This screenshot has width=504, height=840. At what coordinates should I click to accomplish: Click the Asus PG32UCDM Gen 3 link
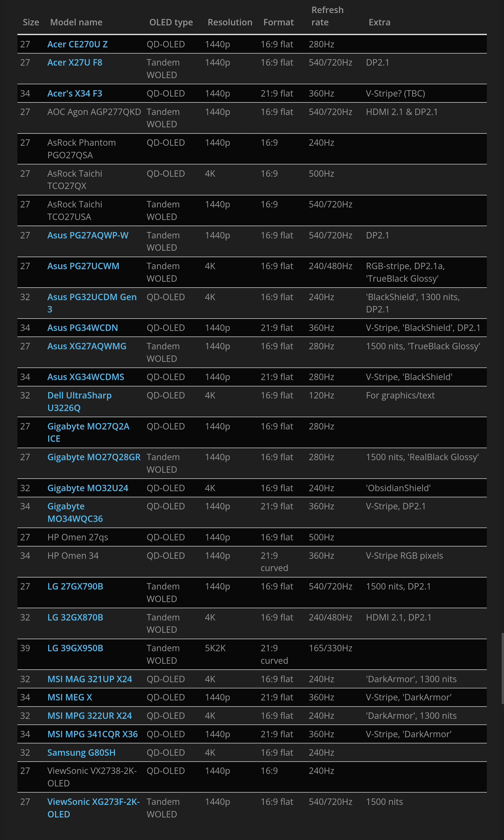tap(92, 297)
